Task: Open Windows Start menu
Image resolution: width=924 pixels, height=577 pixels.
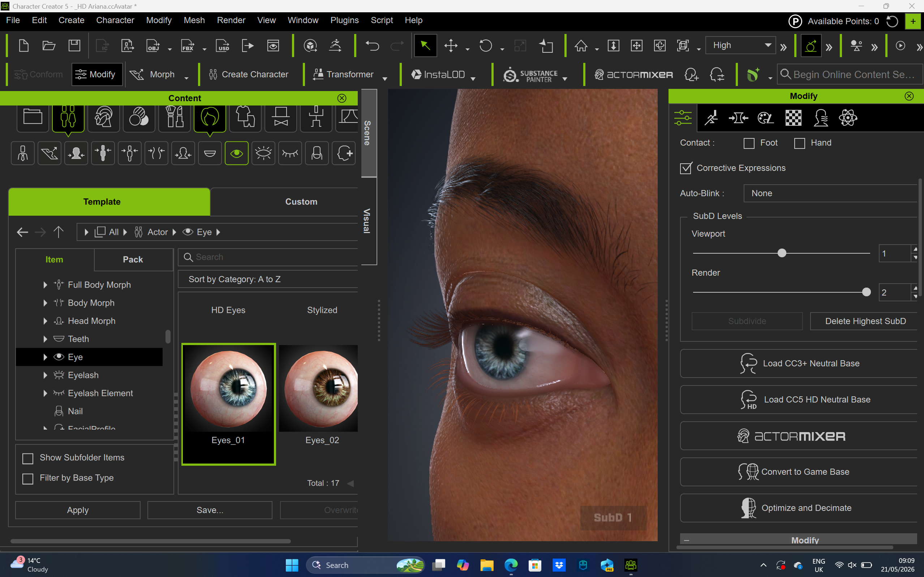Action: coord(292,565)
